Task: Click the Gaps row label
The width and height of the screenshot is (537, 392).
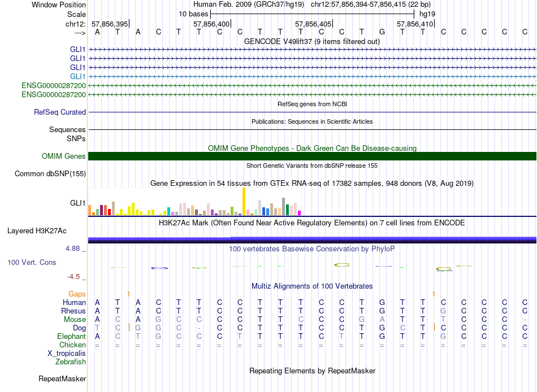Action: tap(77, 294)
